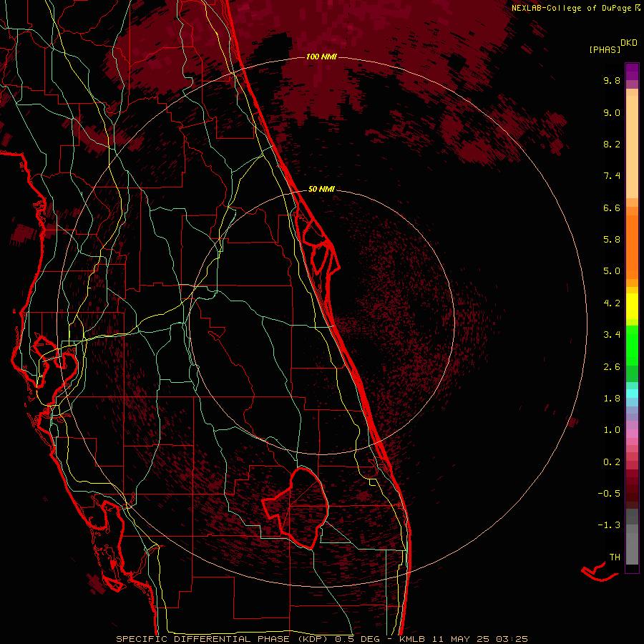Click the 2.6 scale value
Image resolution: width=644 pixels, height=644 pixels.
click(x=612, y=367)
